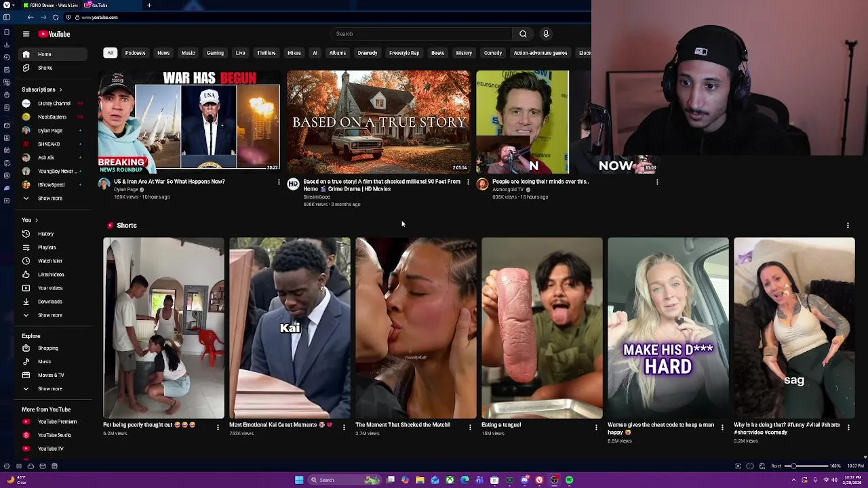Go back in browser history
The height and width of the screenshot is (488, 868).
[31, 17]
